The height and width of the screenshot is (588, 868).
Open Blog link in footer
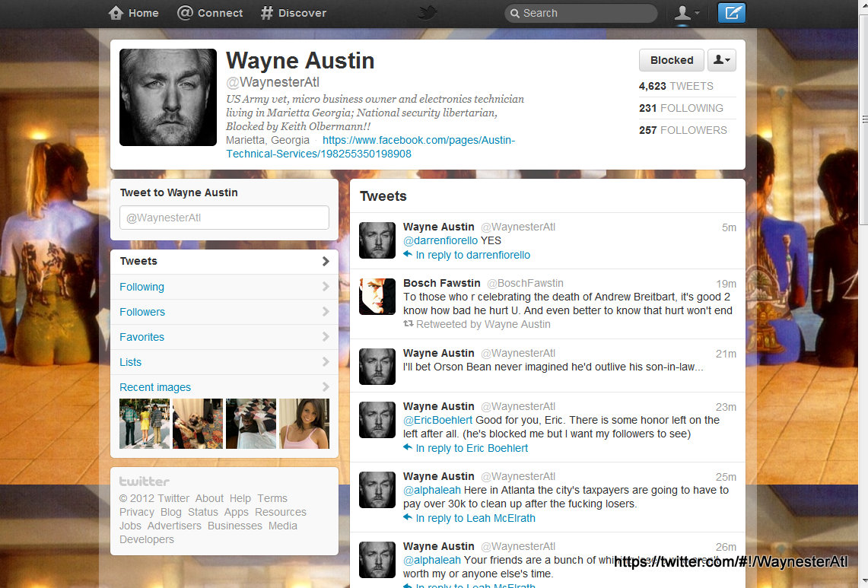point(171,512)
